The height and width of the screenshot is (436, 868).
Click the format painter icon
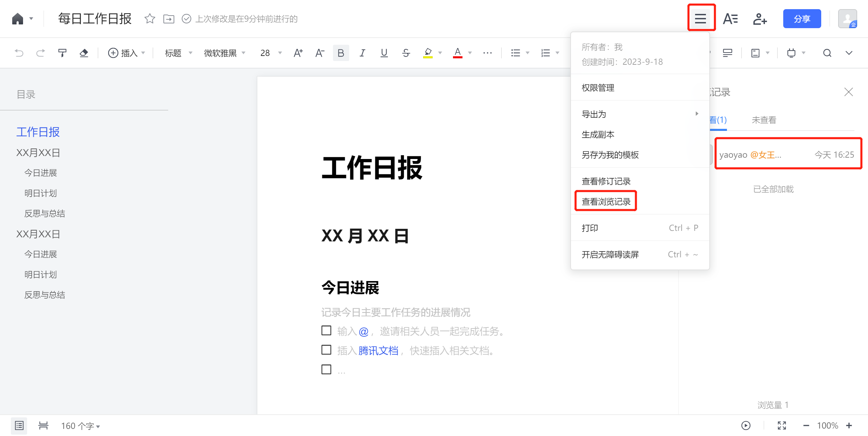pos(62,53)
